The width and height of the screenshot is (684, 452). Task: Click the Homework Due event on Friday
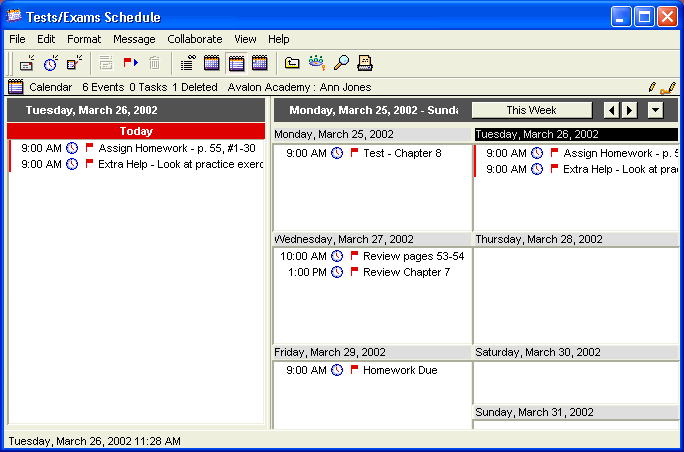tap(400, 370)
